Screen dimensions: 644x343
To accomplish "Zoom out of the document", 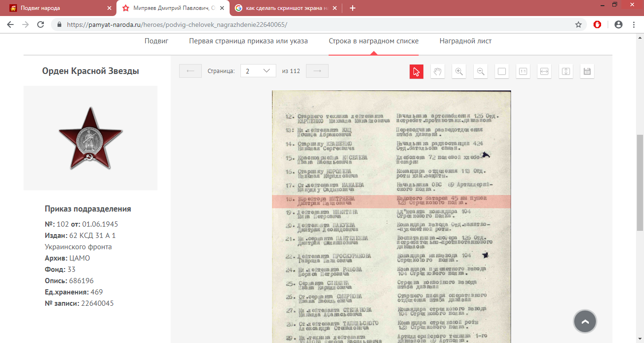I will click(480, 72).
